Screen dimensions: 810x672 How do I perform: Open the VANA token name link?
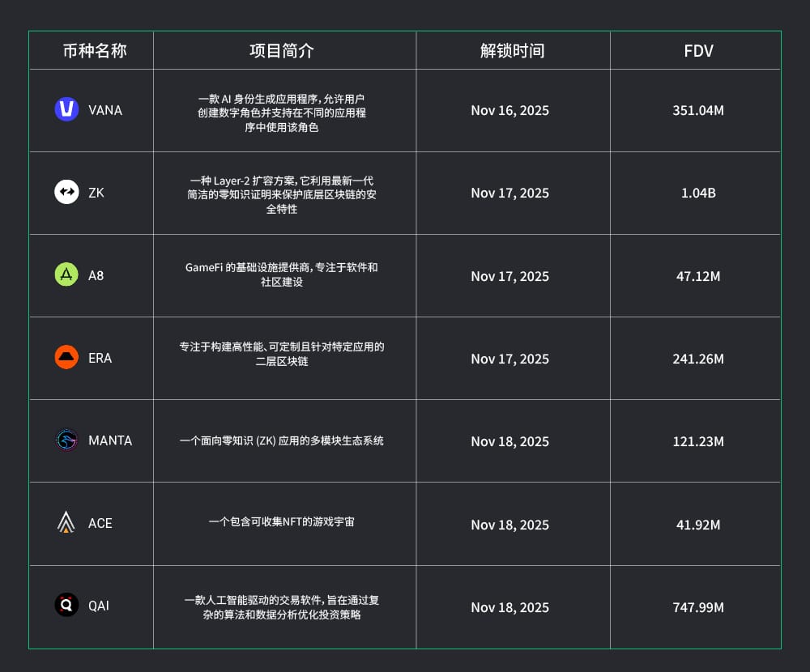pyautogui.click(x=105, y=110)
